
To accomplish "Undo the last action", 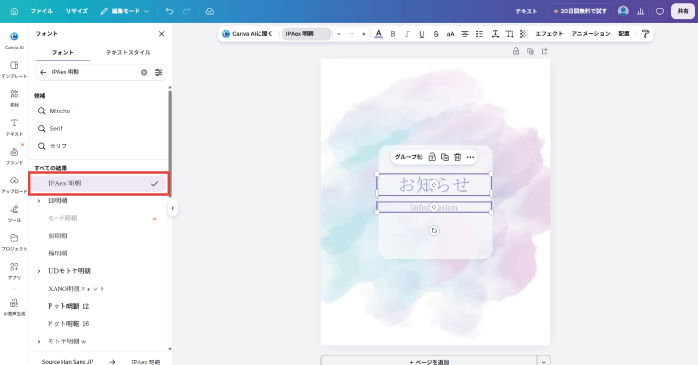I will click(169, 11).
